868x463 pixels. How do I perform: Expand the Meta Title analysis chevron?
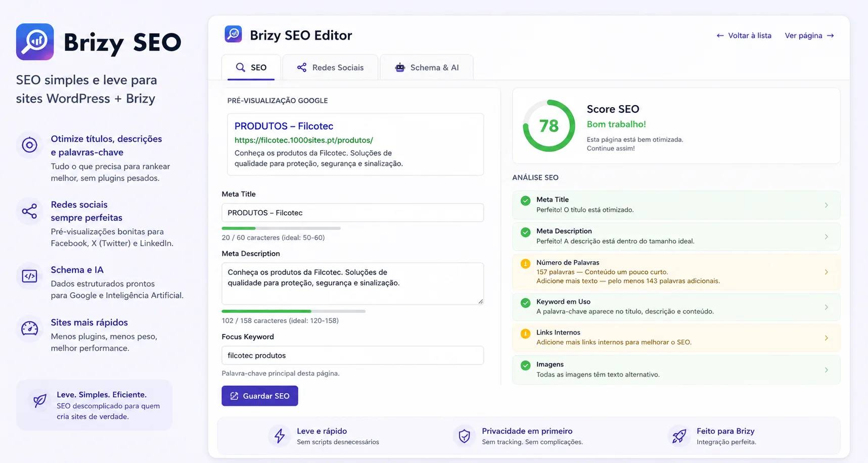pos(827,205)
